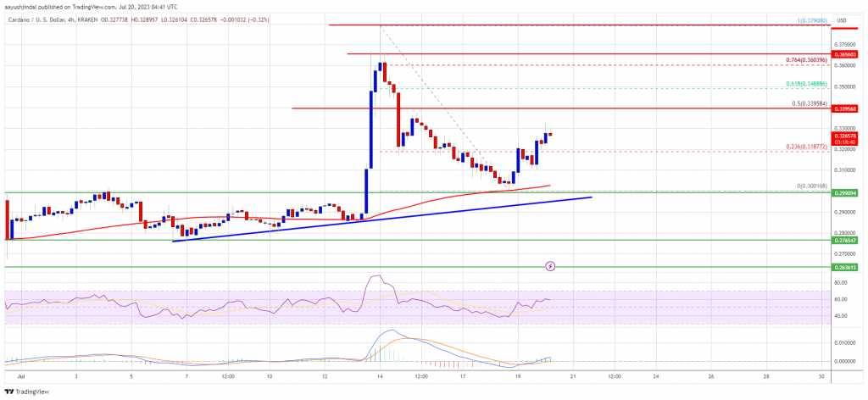This screenshot has height=400, width=868.
Task: Click the purple lightning bolt event icon
Action: pos(551,266)
